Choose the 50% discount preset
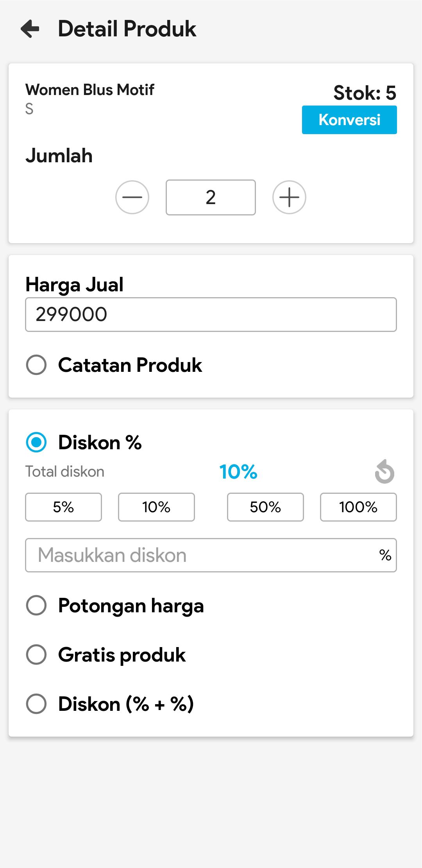422x868 pixels. click(x=265, y=507)
